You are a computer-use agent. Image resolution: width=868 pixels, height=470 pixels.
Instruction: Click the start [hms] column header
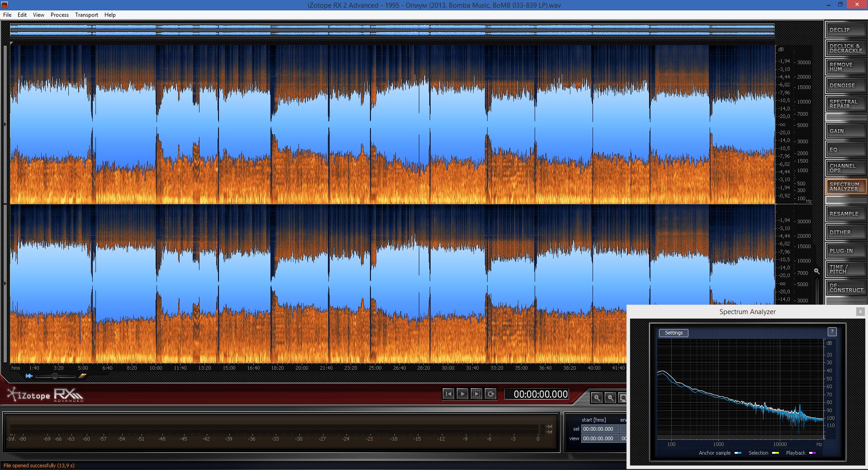coord(593,420)
